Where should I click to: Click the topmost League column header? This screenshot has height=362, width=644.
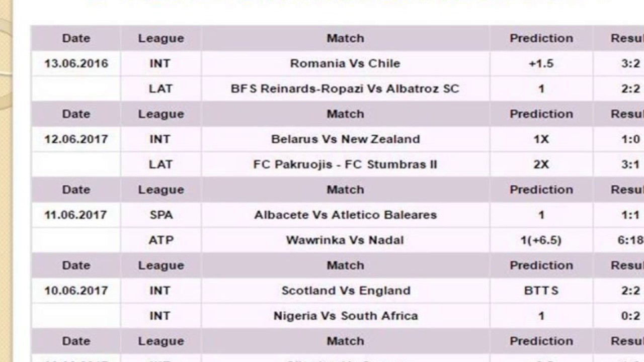(x=161, y=38)
